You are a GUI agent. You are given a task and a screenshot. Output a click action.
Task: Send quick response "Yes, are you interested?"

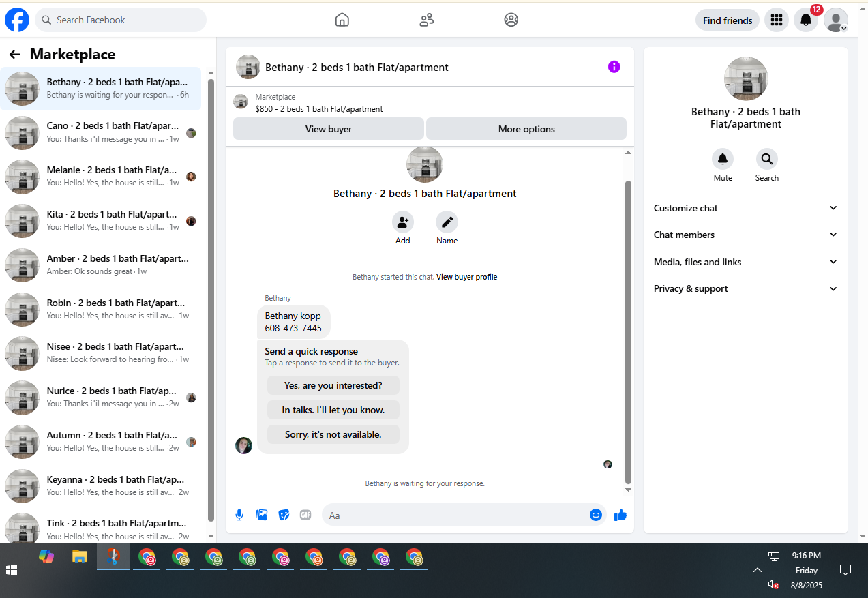coord(333,385)
